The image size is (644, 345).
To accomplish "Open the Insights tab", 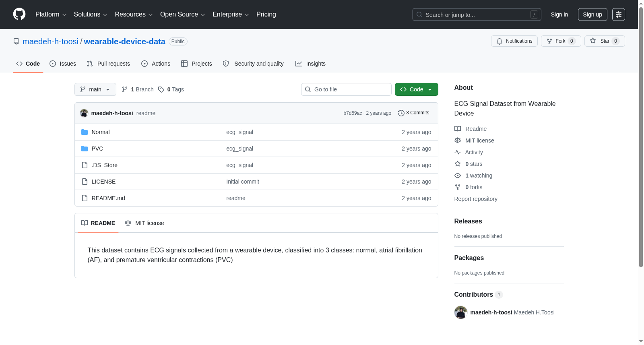I will [x=310, y=64].
